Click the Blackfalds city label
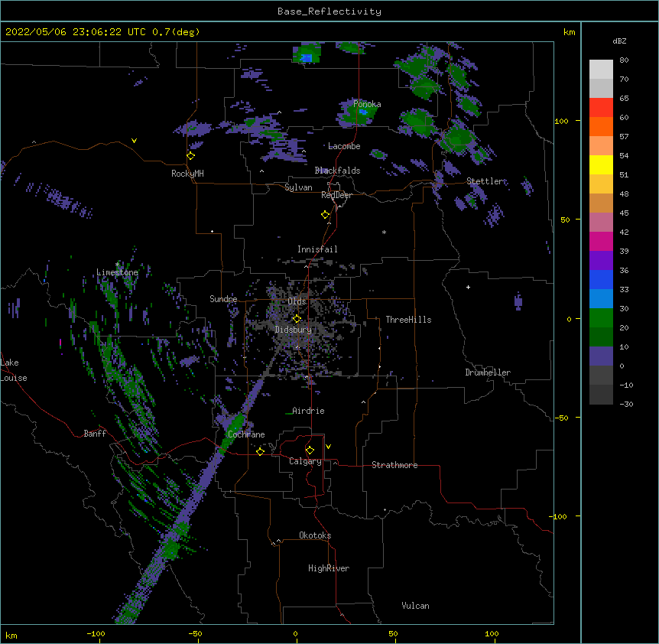This screenshot has height=644, width=659. pyautogui.click(x=337, y=171)
